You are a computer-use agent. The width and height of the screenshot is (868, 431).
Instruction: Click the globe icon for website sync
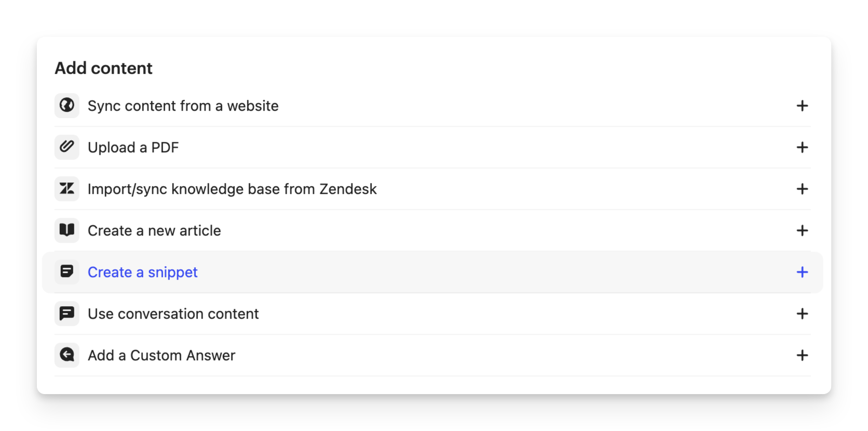[67, 106]
